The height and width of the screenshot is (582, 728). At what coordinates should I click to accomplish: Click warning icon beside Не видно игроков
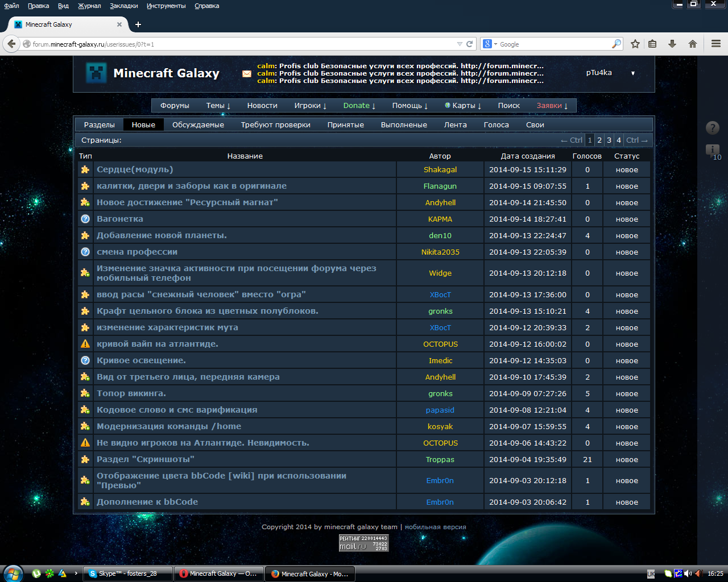[x=85, y=443]
